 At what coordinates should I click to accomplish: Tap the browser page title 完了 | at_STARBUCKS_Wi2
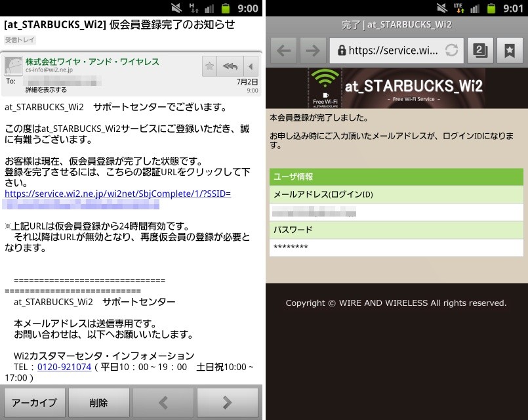[x=397, y=24]
